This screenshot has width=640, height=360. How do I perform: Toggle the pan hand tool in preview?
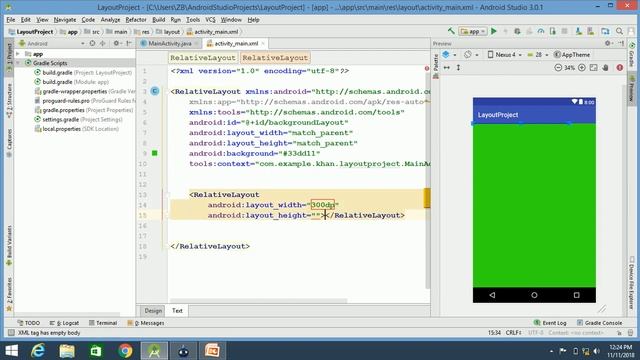click(x=606, y=68)
